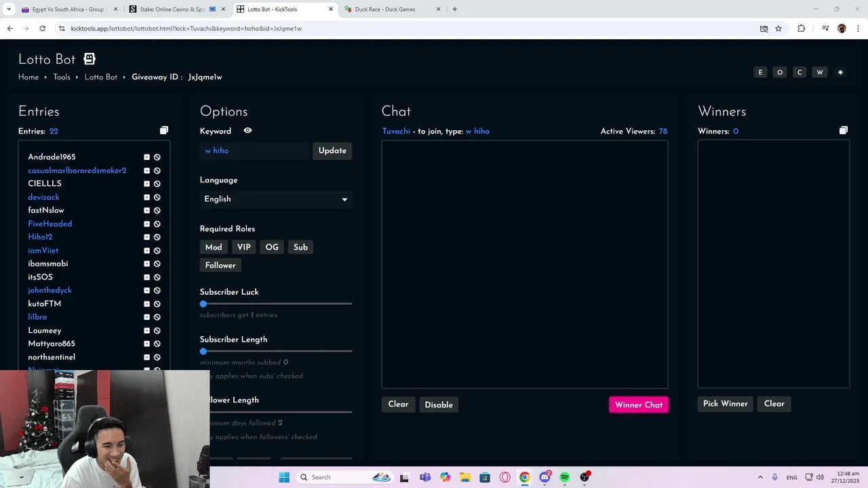868x488 pixels.
Task: Adjust the Subscriber Length slider handle
Action: point(203,351)
